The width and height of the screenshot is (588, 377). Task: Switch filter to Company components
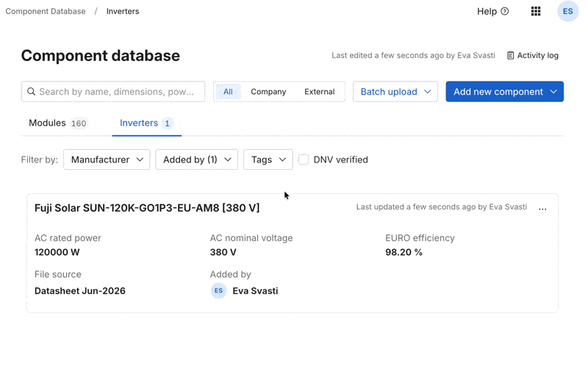point(268,92)
